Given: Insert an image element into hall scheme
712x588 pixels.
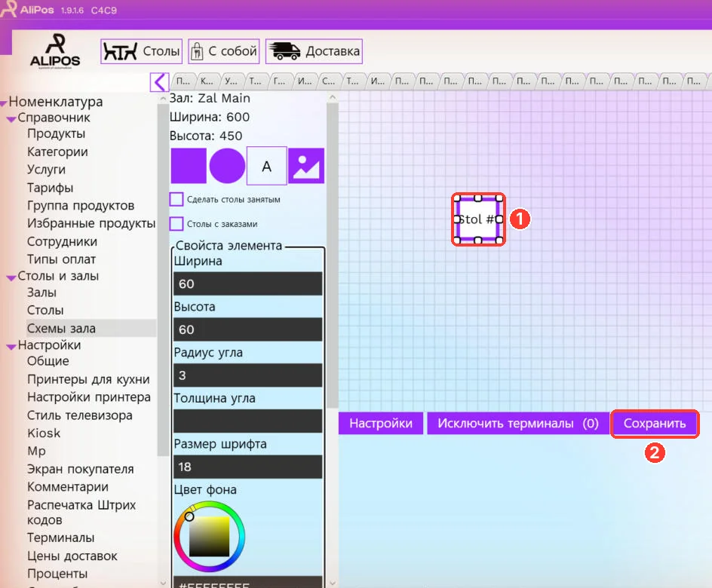Looking at the screenshot, I should tap(306, 166).
